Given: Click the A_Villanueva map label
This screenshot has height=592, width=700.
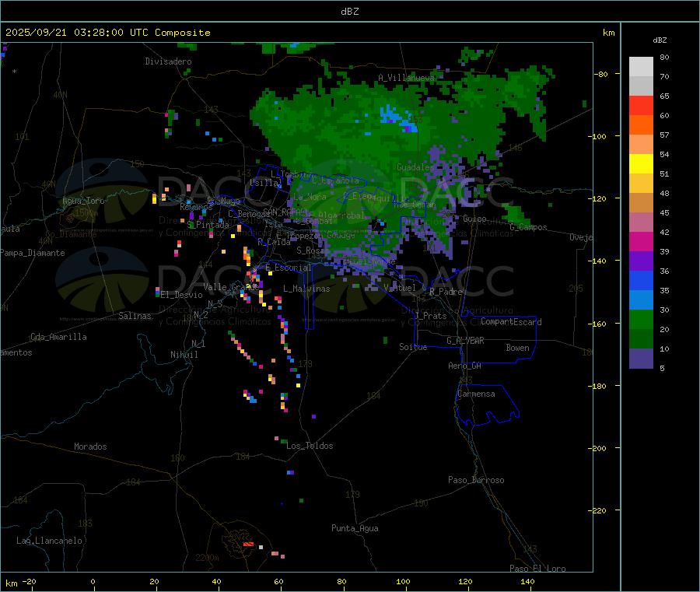Looking at the screenshot, I should tap(406, 78).
